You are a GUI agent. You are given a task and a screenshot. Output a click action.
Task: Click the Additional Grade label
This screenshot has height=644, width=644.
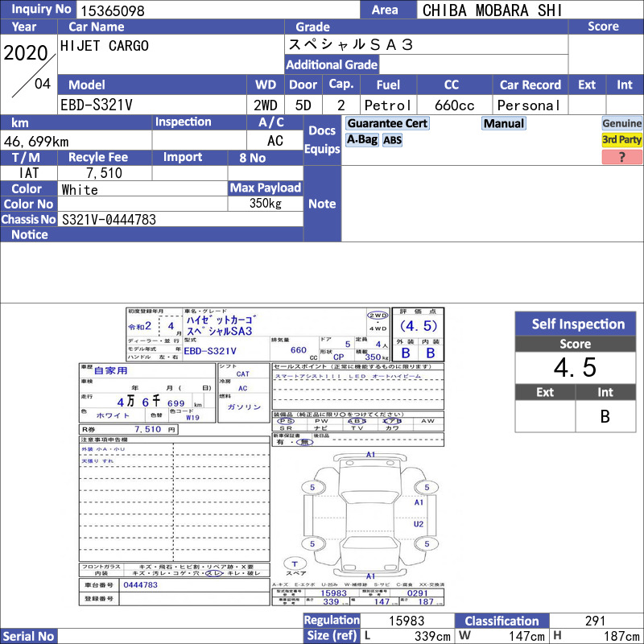(x=332, y=64)
